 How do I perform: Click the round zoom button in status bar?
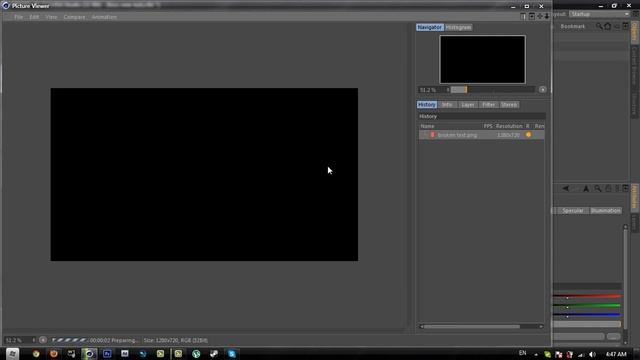click(43, 340)
